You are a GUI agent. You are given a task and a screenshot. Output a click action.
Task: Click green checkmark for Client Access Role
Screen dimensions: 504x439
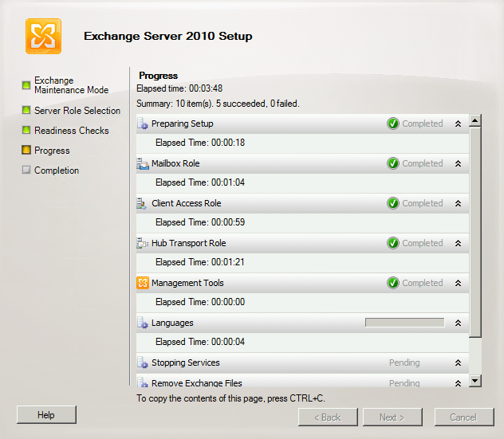pos(393,203)
